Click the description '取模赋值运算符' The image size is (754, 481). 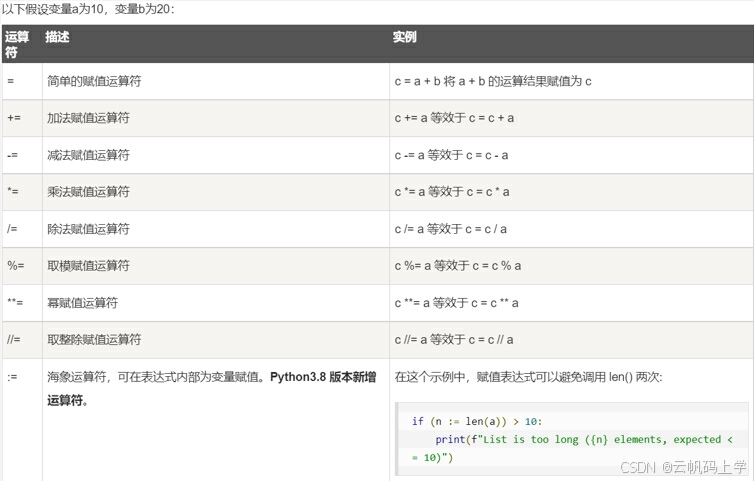(x=88, y=266)
